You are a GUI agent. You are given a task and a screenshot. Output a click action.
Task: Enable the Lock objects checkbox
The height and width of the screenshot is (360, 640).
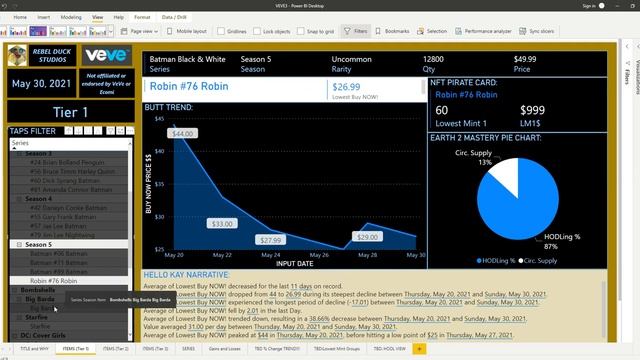(x=257, y=31)
